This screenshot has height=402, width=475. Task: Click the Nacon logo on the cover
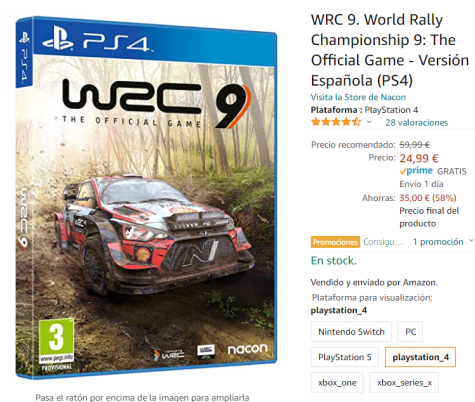pyautogui.click(x=247, y=349)
